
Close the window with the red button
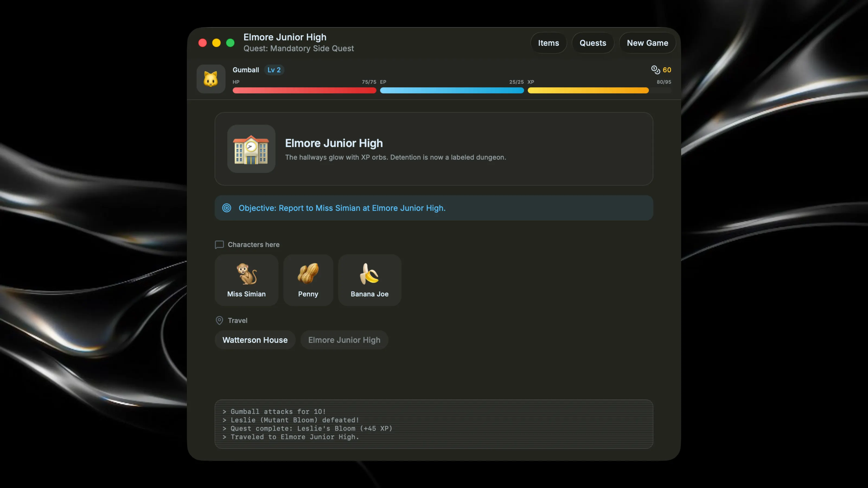(203, 43)
